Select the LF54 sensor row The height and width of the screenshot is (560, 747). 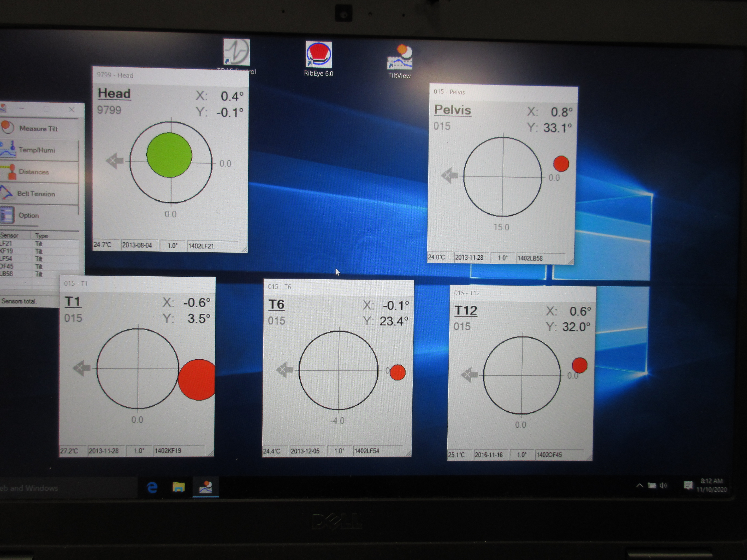40,259
